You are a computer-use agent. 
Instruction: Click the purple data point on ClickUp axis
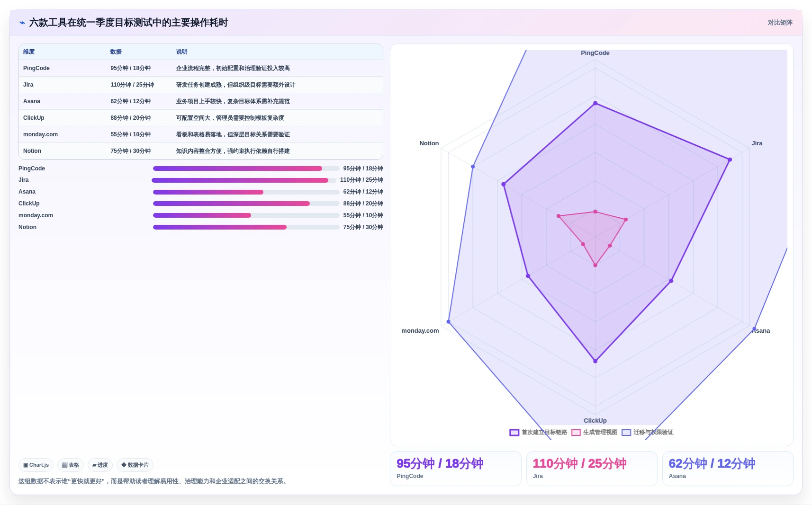click(x=595, y=361)
